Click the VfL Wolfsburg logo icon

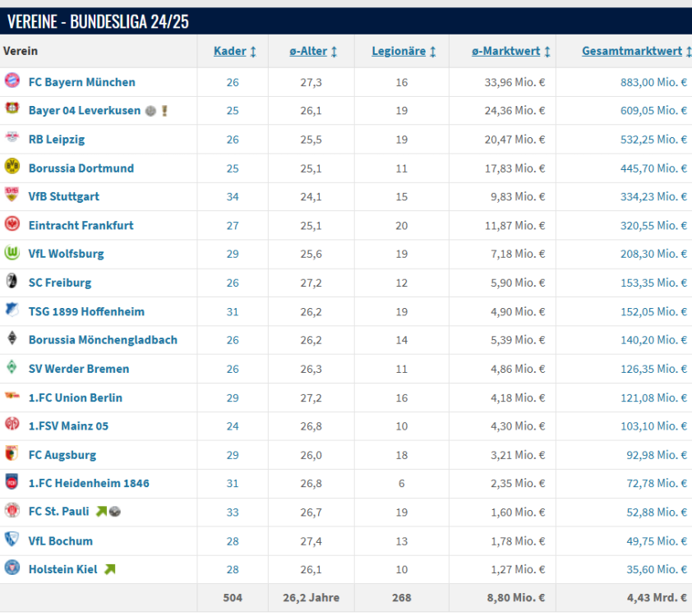tap(12, 253)
